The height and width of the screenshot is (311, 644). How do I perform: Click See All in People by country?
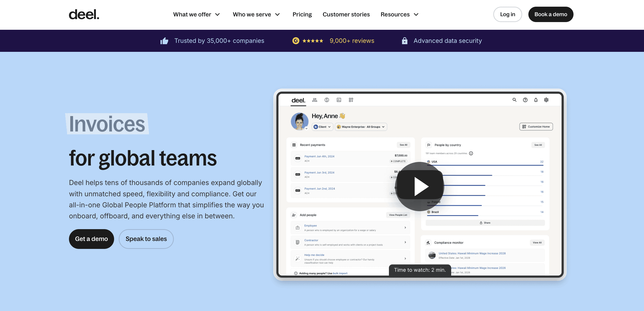[538, 145]
